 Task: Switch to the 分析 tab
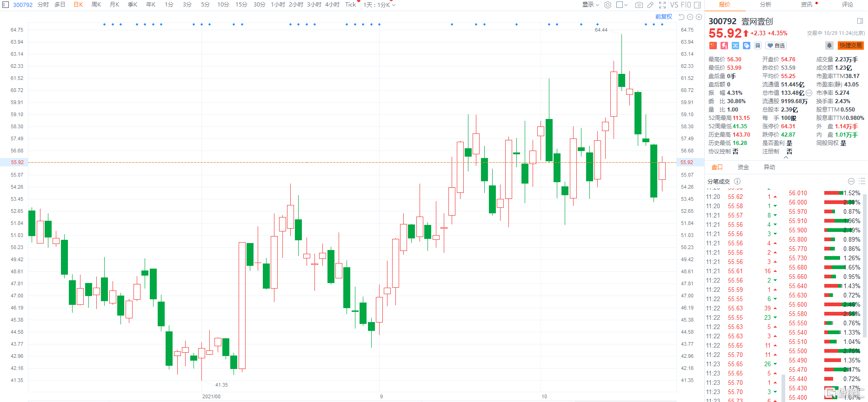click(766, 5)
